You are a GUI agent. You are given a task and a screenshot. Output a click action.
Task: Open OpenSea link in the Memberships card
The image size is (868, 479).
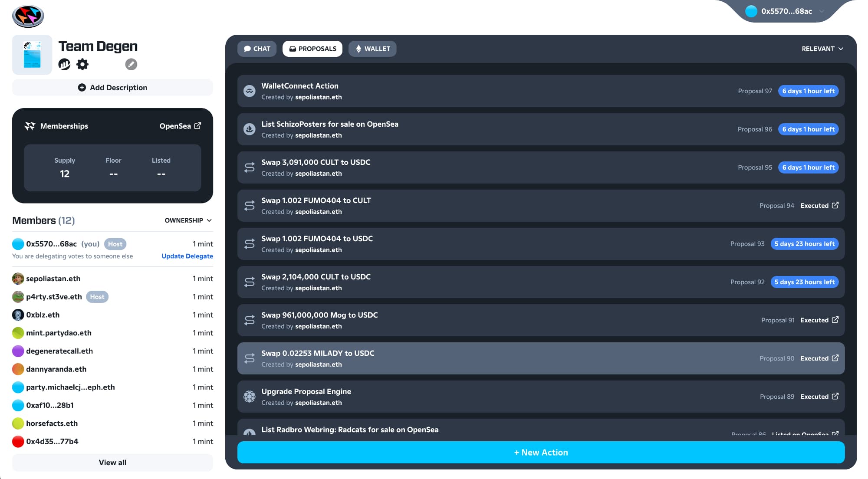click(x=180, y=126)
